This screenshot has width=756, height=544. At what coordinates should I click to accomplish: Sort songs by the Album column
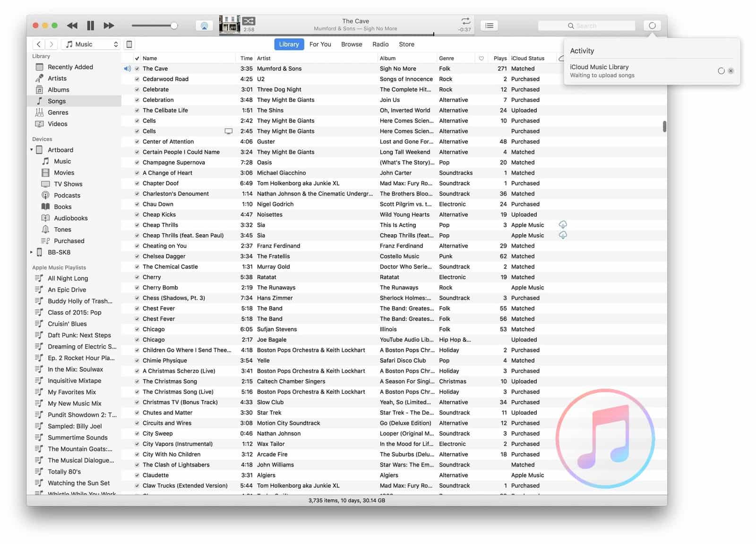[407, 59]
